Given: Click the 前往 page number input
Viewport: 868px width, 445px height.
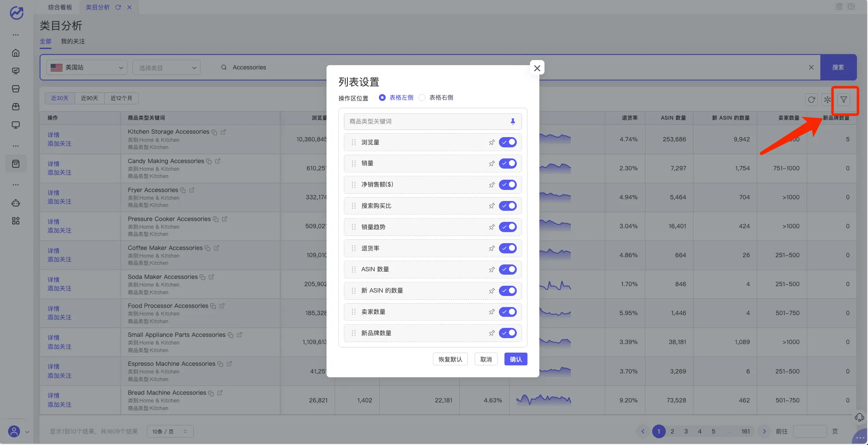Looking at the screenshot, I should [810, 431].
